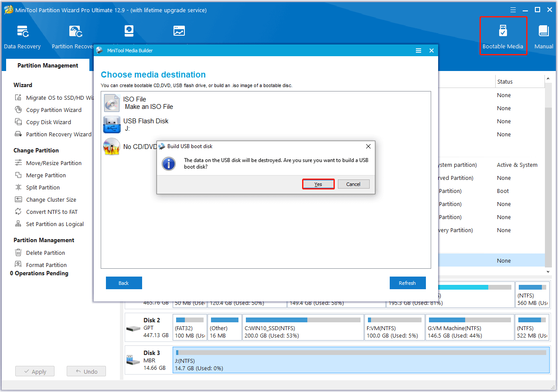558x392 pixels.
Task: Open Change Cluster Size
Action: pos(45,200)
